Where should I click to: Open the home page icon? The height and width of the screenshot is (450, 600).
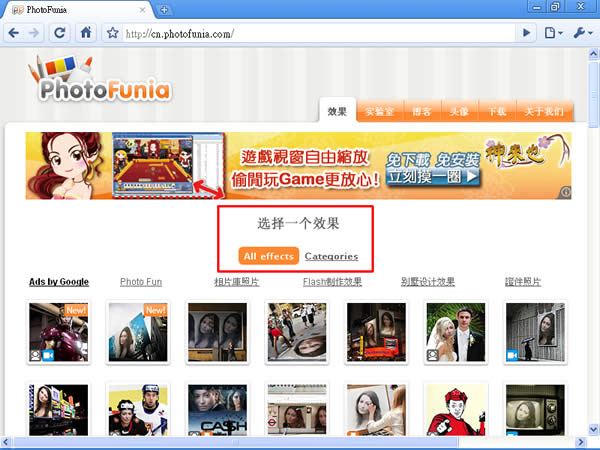pos(86,33)
